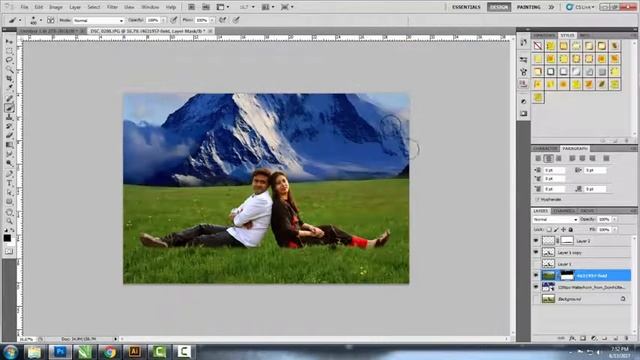640x360 pixels.
Task: Switch to Essentials workspace
Action: pyautogui.click(x=466, y=7)
